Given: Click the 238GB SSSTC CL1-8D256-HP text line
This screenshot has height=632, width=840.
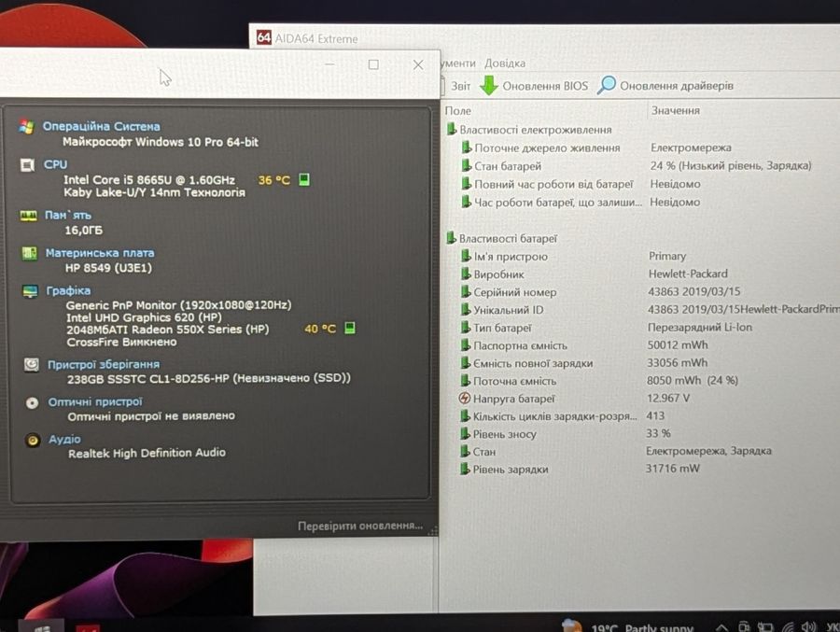Looking at the screenshot, I should click(x=208, y=378).
